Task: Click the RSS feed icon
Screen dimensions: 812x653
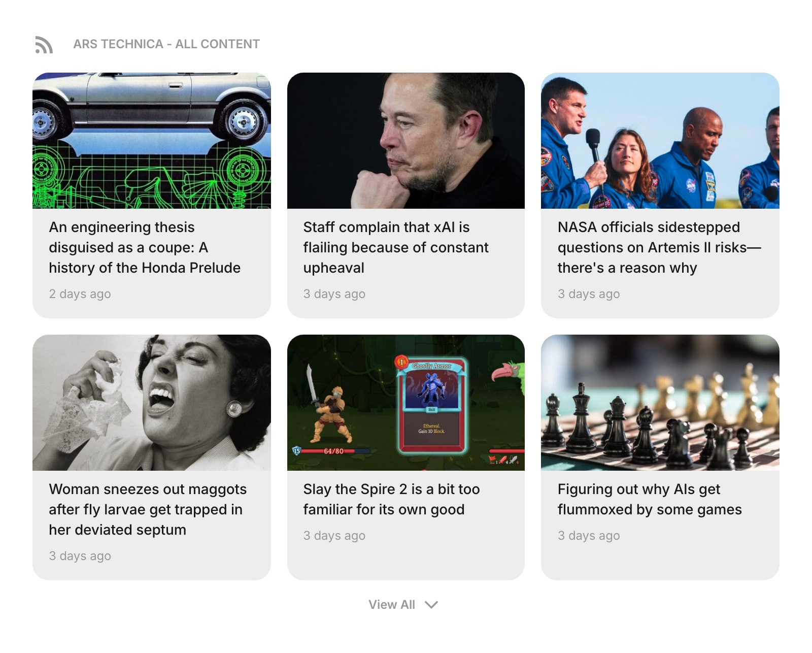Action: click(44, 45)
